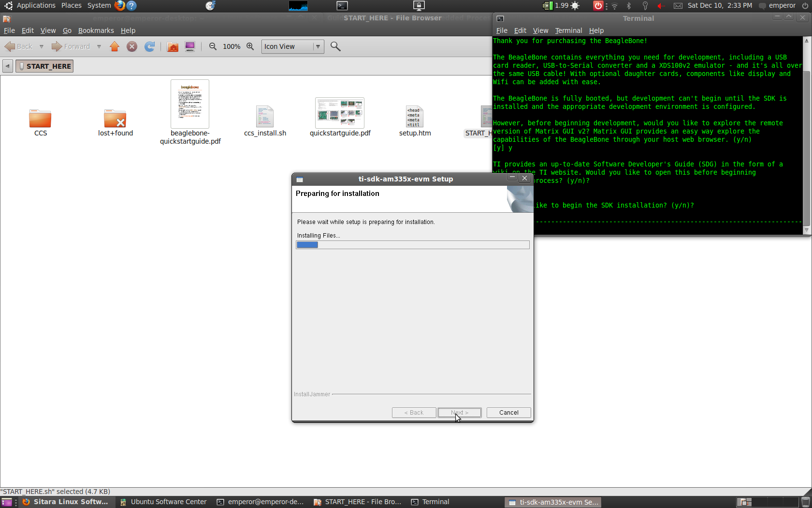Click the terminal launcher in top panel
The image size is (812, 508).
click(x=342, y=6)
